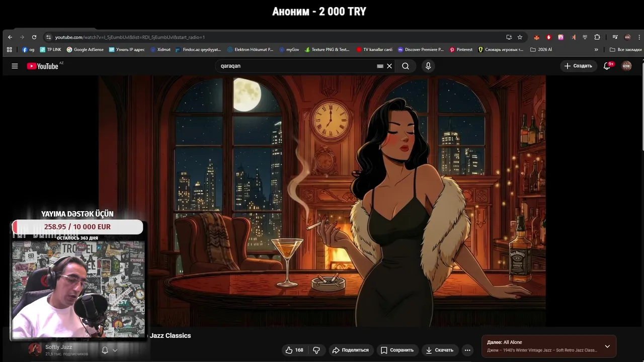The image size is (644, 362).
Task: Open the pink square extension icon
Action: [x=560, y=37]
